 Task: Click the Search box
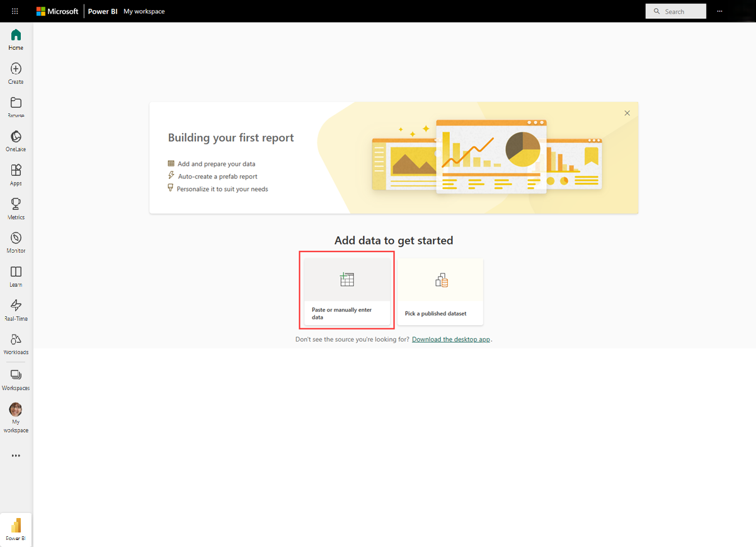(675, 11)
